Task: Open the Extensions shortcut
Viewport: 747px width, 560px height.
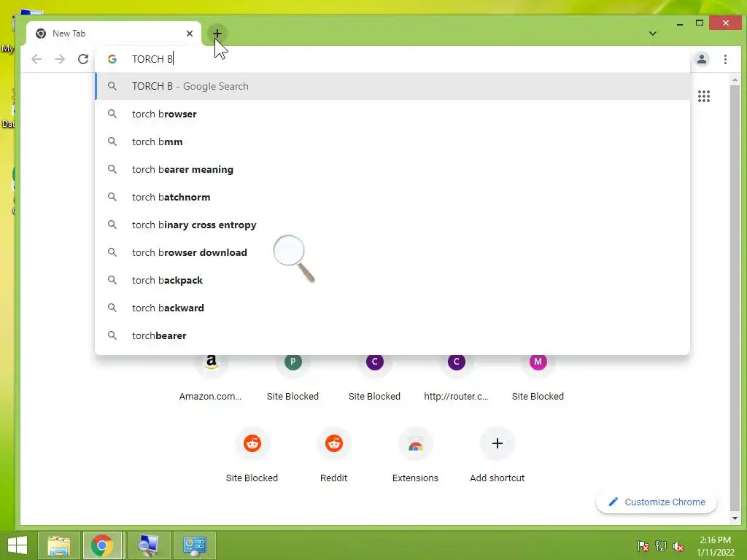Action: click(415, 455)
